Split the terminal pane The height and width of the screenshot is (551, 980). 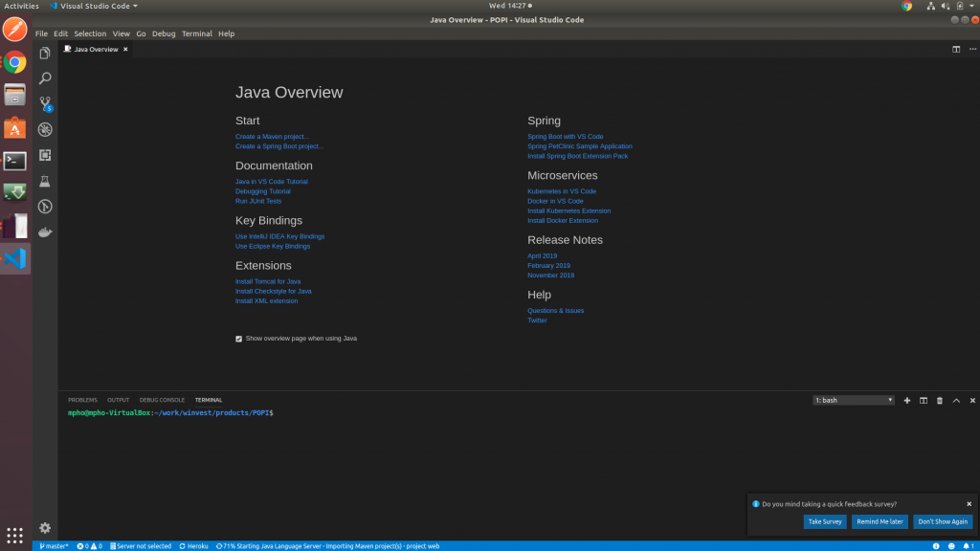924,400
